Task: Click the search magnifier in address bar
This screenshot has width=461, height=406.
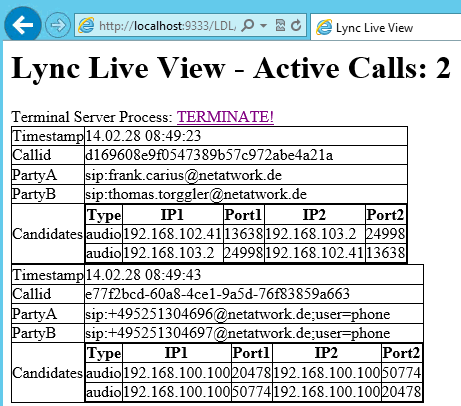Action: pos(247,25)
